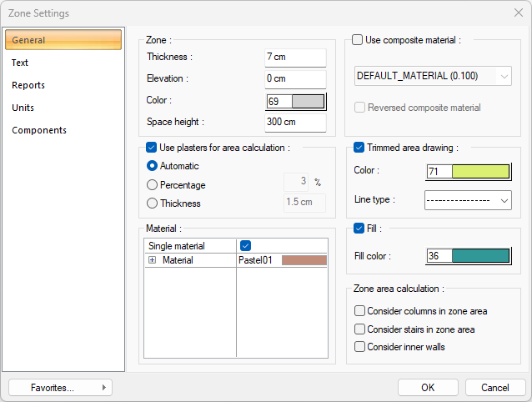Click the yellow-green Trimmed area color swatch
The width and height of the screenshot is (532, 402).
pyautogui.click(x=480, y=171)
